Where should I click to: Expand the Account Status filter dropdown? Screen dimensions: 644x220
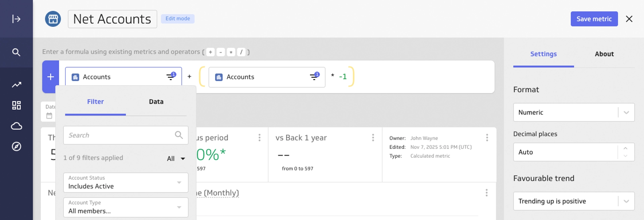coord(179,182)
